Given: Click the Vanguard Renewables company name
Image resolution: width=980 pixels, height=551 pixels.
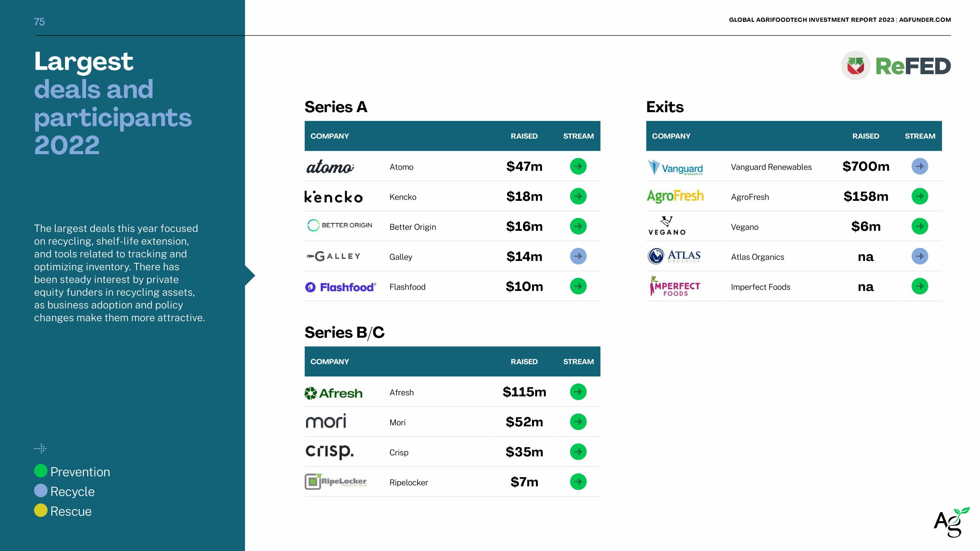Looking at the screenshot, I should pos(771,167).
